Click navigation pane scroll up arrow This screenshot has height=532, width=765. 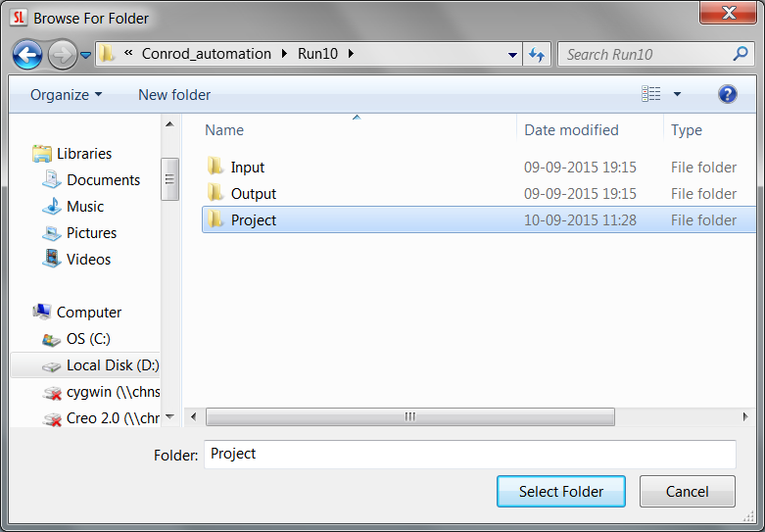[169, 124]
